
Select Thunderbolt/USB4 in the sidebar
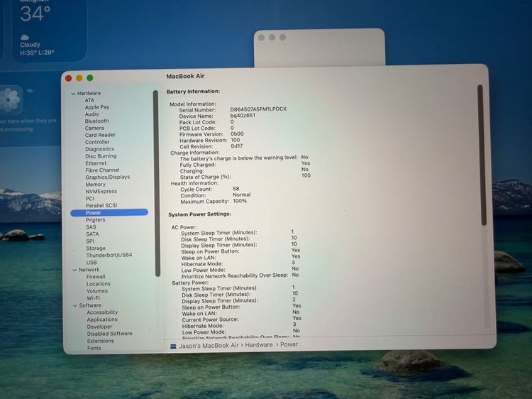click(109, 255)
